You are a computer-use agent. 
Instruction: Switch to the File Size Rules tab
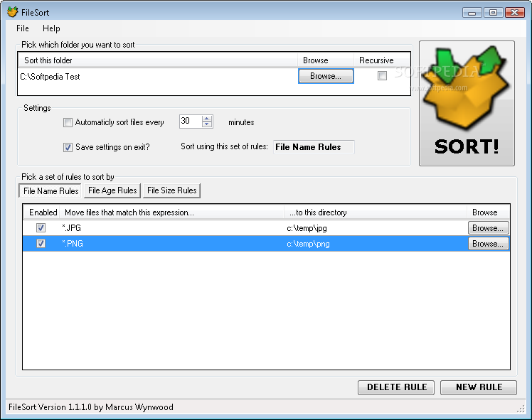(171, 190)
